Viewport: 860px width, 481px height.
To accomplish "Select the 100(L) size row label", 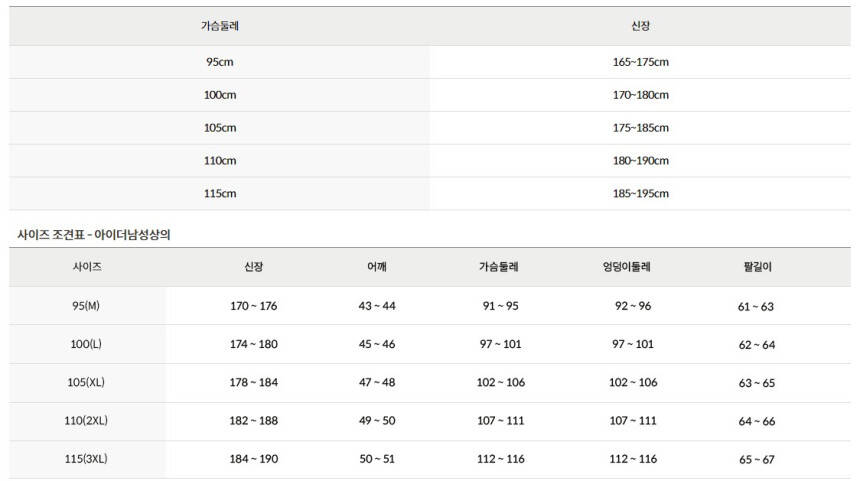I will pyautogui.click(x=87, y=345).
